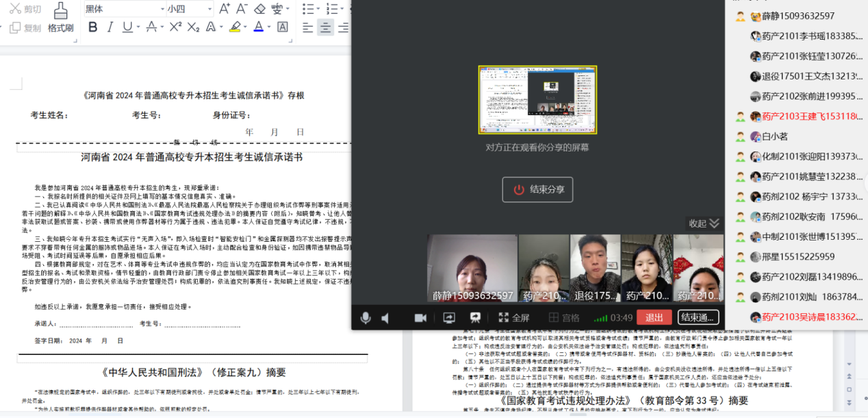
Task: Select participant 白小茗 in list
Action: 774,136
